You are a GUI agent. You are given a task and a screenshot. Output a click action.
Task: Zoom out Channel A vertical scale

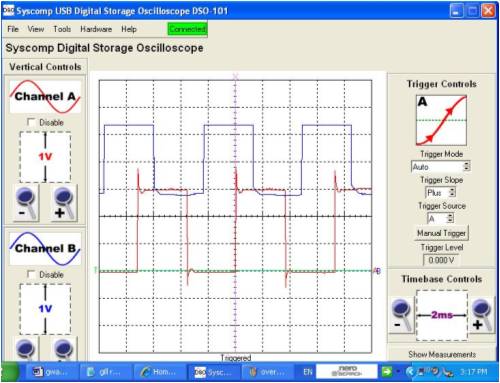click(x=26, y=203)
